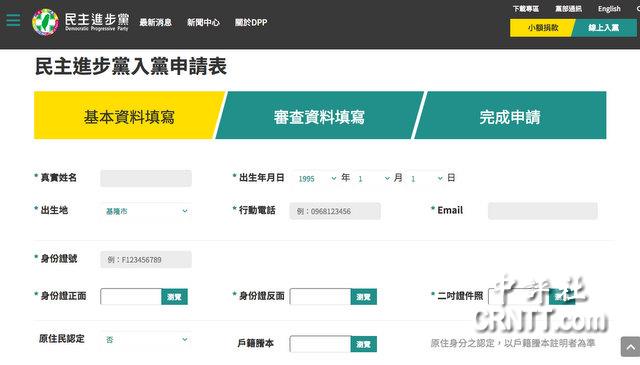This screenshot has width=640, height=365.
Task: Select the 基本資料填寫 step tab
Action: pyautogui.click(x=129, y=116)
